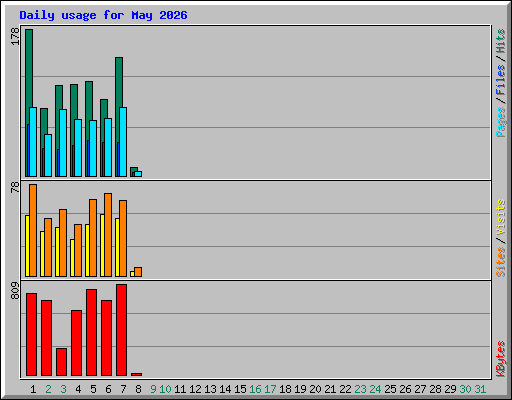Click day 23 on the x-axis
Viewport: 512px width, 400px height.
(360, 389)
